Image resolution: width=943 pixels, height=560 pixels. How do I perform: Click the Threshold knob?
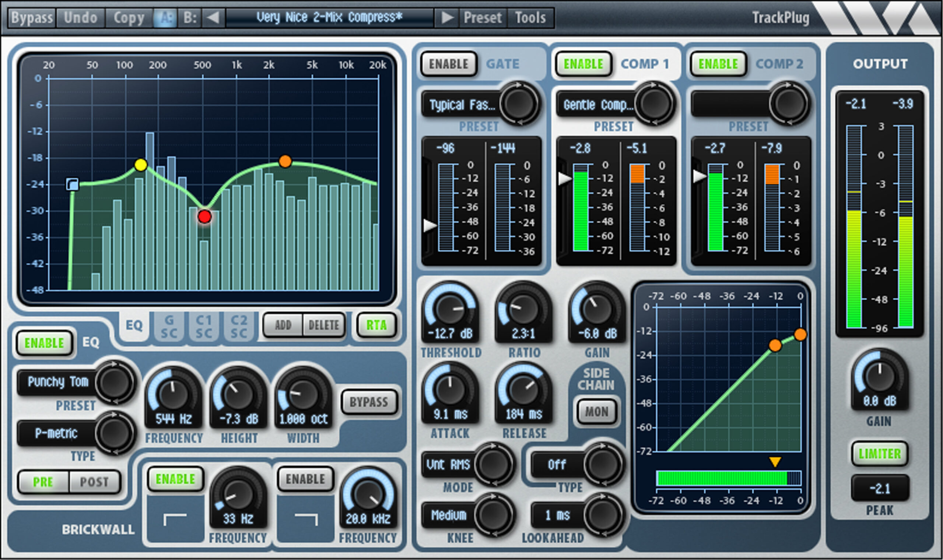tap(450, 309)
